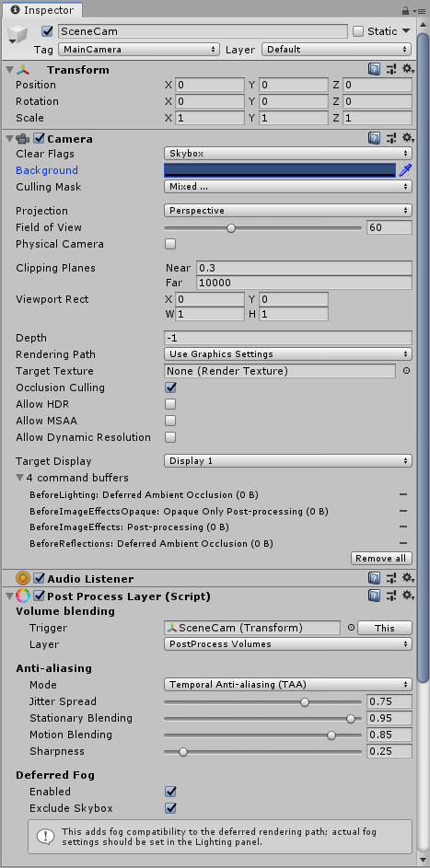This screenshot has height=868, width=430.
Task: Open Target Display dropdown
Action: [x=288, y=461]
